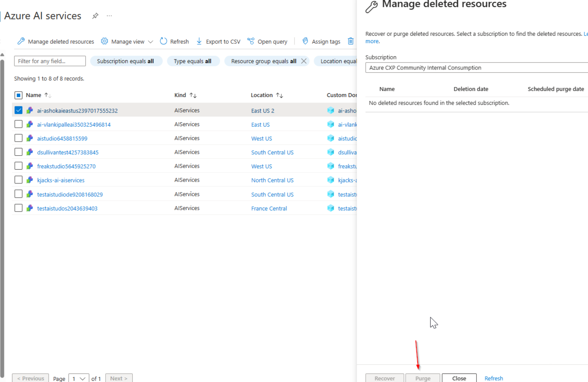Click the cube icon in ai-vlank custom domain cell
Viewport: 588px width, 382px height.
331,124
